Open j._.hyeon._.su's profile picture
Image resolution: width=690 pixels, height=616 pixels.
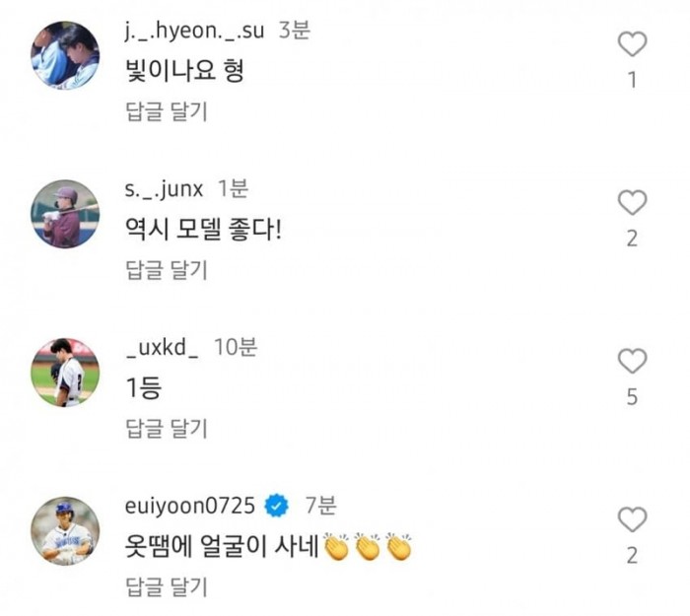(x=65, y=55)
